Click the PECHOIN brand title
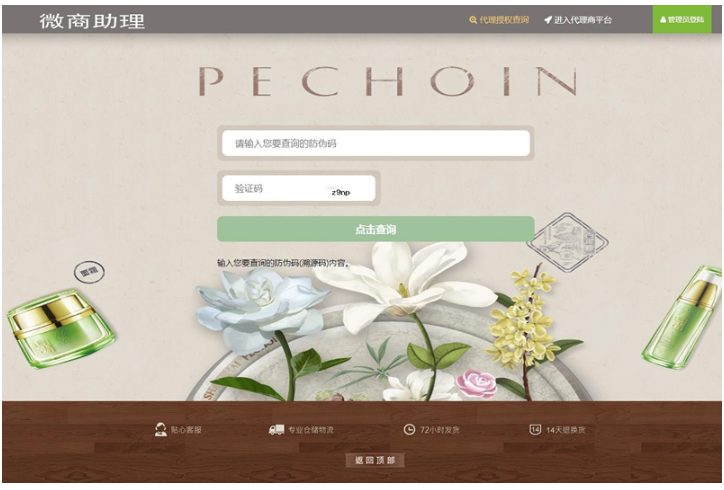 pos(388,81)
